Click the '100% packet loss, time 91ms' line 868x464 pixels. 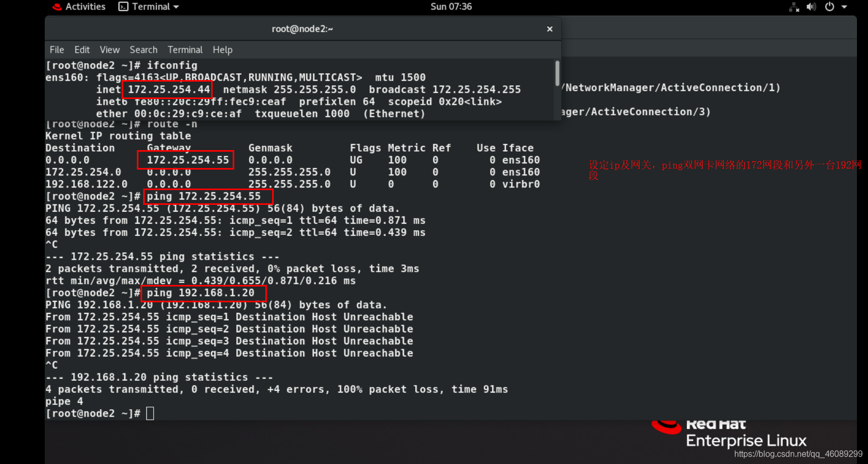point(276,390)
